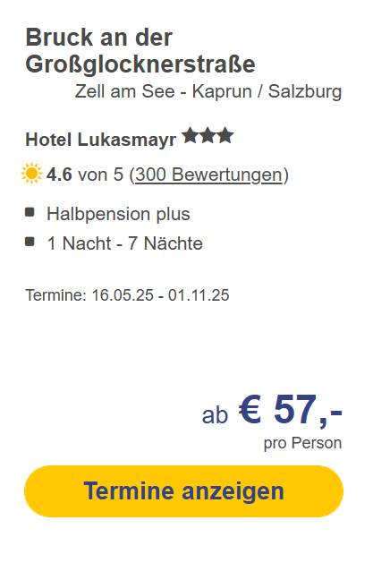Click the middle hotel category star
The height and width of the screenshot is (588, 373).
click(208, 135)
